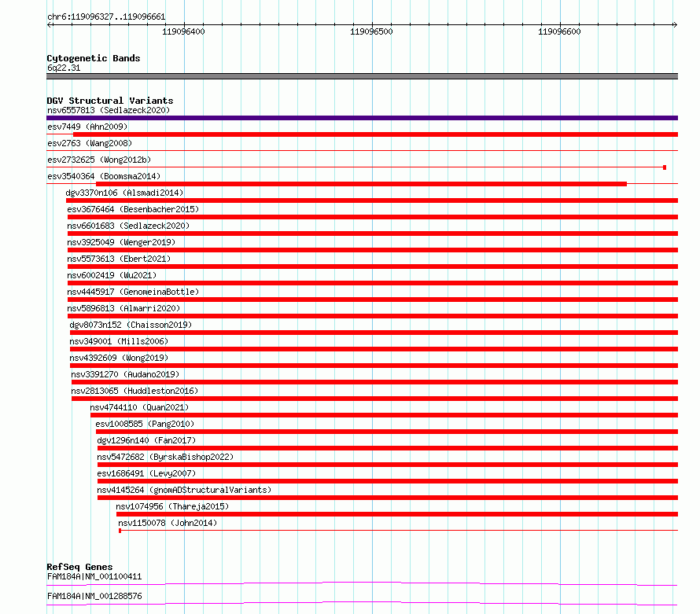Select the dgv8073n152 (Chaisson2019) label
700x614 pixels.
pos(131,325)
